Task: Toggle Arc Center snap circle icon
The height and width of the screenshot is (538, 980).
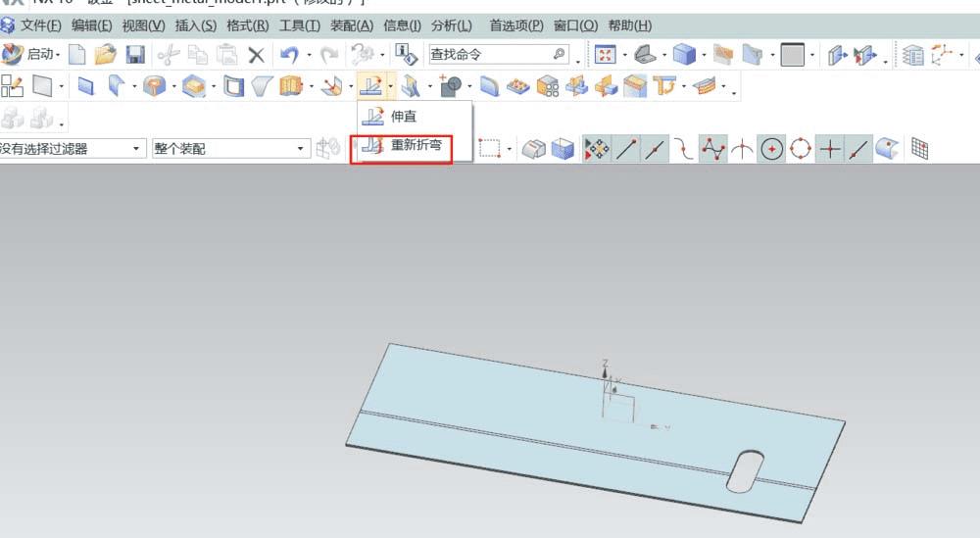Action: coord(772,149)
